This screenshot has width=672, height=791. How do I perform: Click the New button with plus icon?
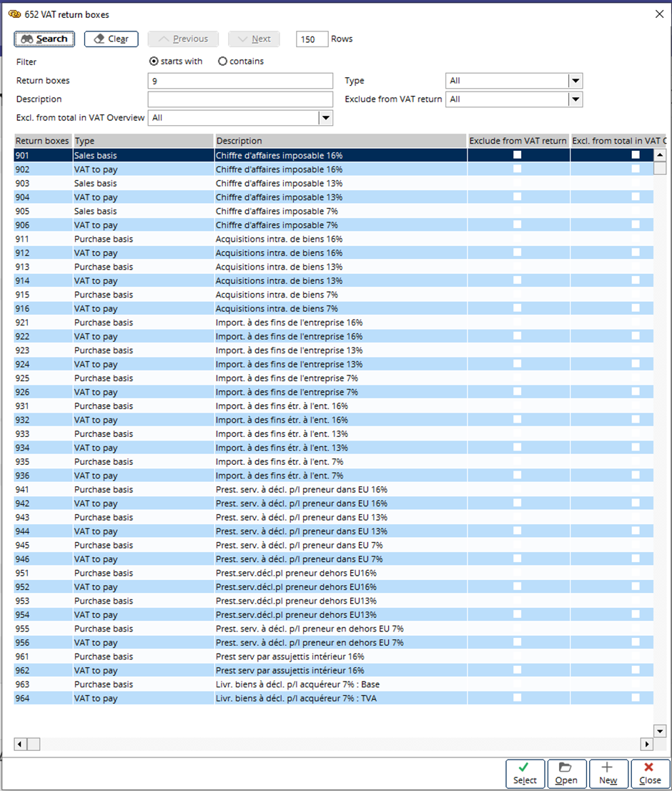coord(608,773)
